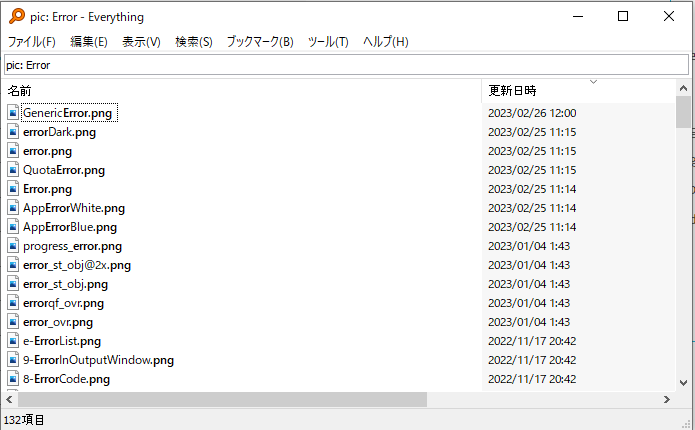Click the image icon next to errorDark.png

click(13, 132)
